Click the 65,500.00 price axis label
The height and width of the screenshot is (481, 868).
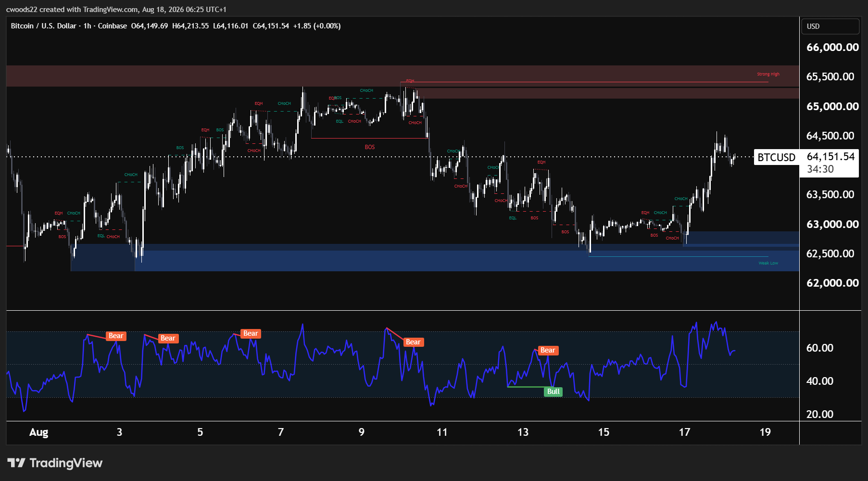(x=830, y=77)
